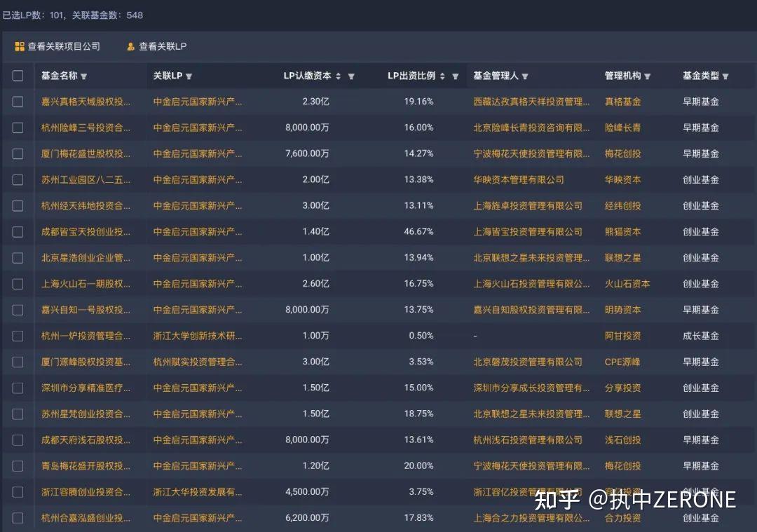The image size is (757, 532).
Task: Open institution 华映资本 link
Action: [x=623, y=180]
